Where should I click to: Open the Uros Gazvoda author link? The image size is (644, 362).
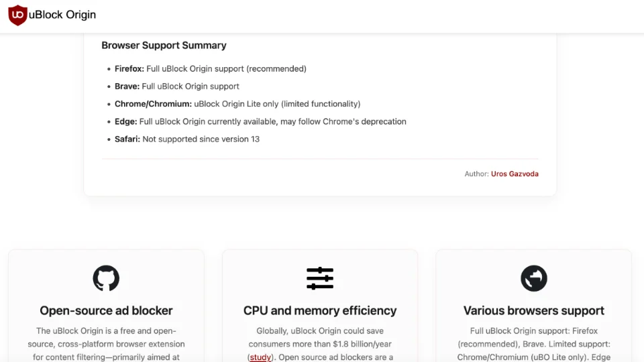(x=515, y=174)
